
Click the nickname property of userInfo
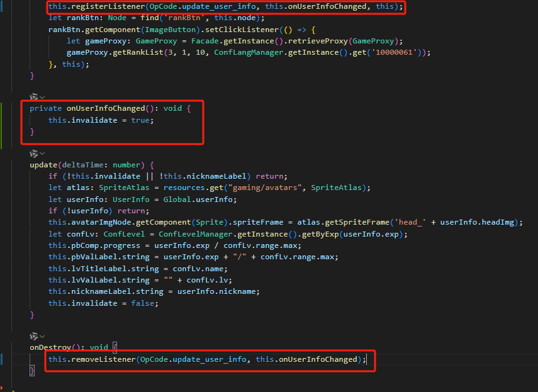(x=237, y=291)
